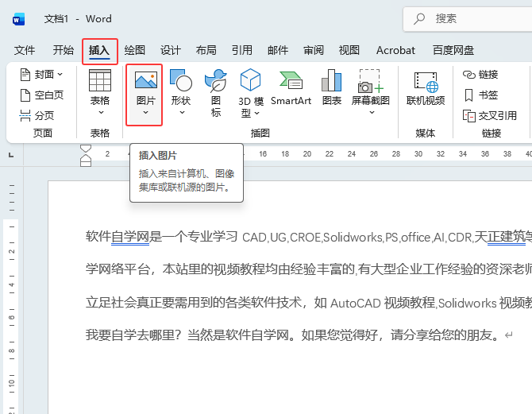Open the 引用 references tab

pos(242,50)
